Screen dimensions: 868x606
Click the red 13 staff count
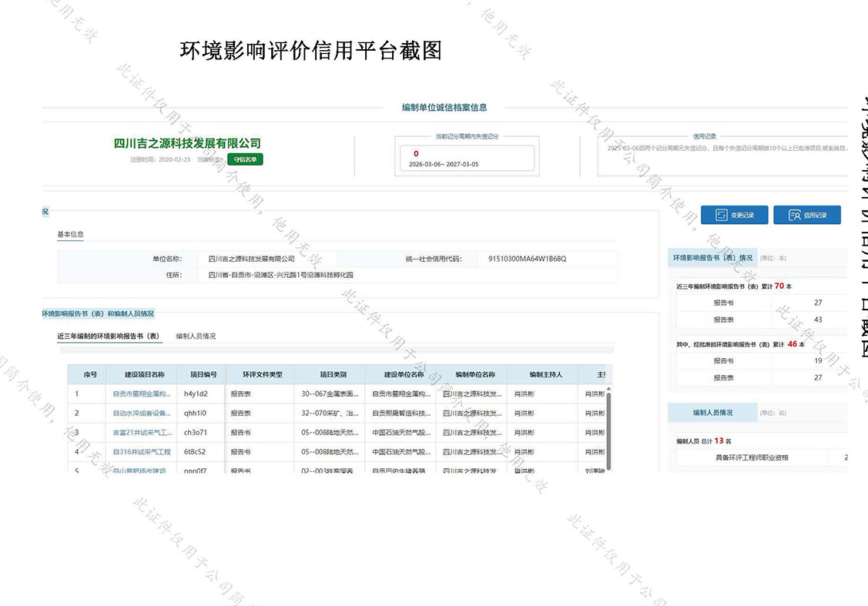(x=719, y=440)
